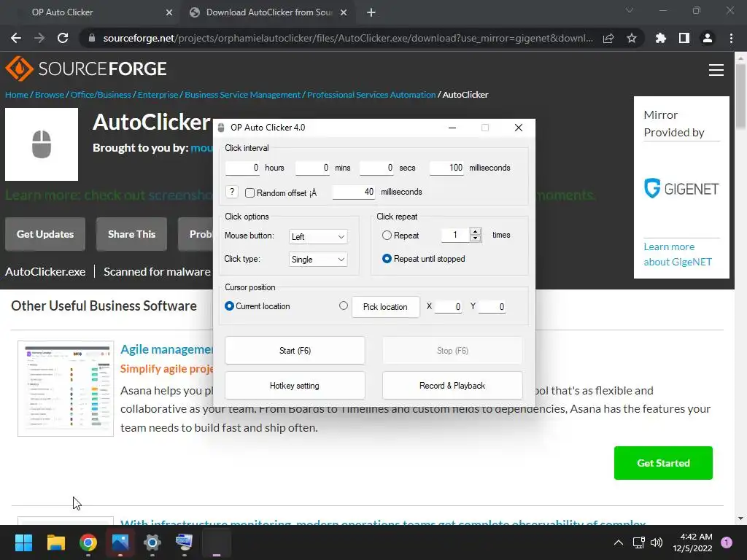Open Business Service Management breadcrumb
Viewport: 747px width, 560px height.
[x=242, y=95]
